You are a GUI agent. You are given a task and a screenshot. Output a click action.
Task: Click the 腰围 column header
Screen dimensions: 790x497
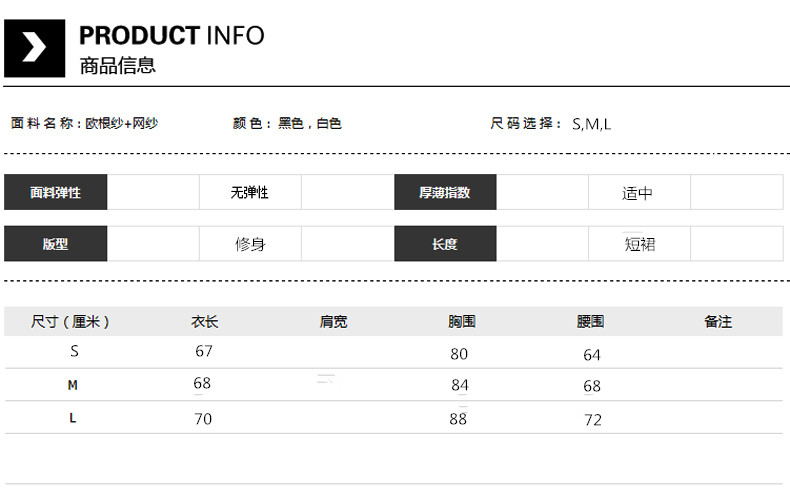point(590,322)
